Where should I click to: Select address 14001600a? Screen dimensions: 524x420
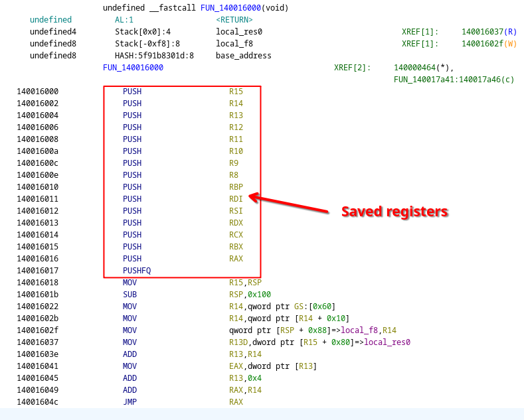[x=38, y=151]
